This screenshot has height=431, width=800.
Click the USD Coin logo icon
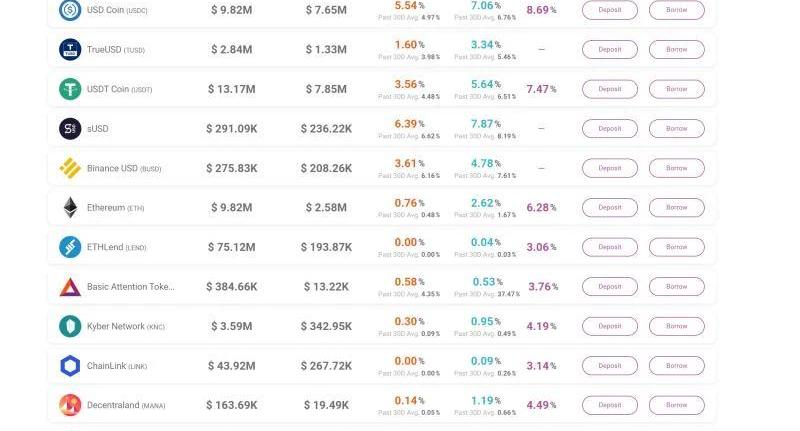click(70, 10)
